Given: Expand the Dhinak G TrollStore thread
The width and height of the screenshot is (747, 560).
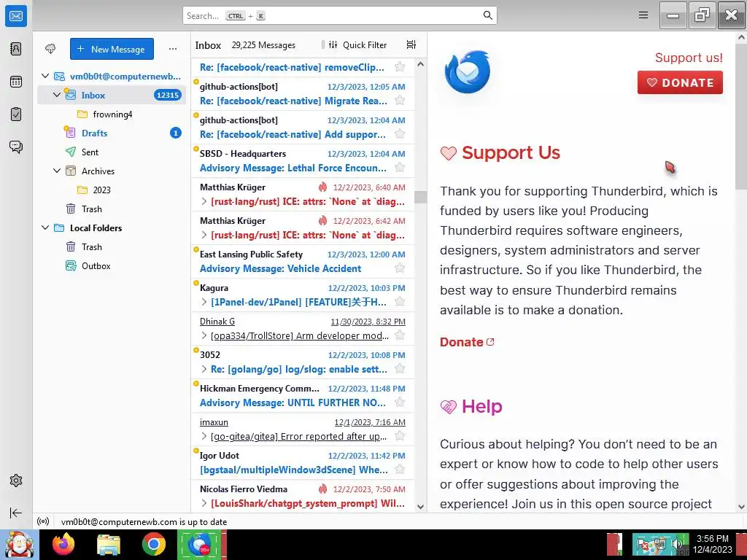Looking at the screenshot, I should 204,335.
